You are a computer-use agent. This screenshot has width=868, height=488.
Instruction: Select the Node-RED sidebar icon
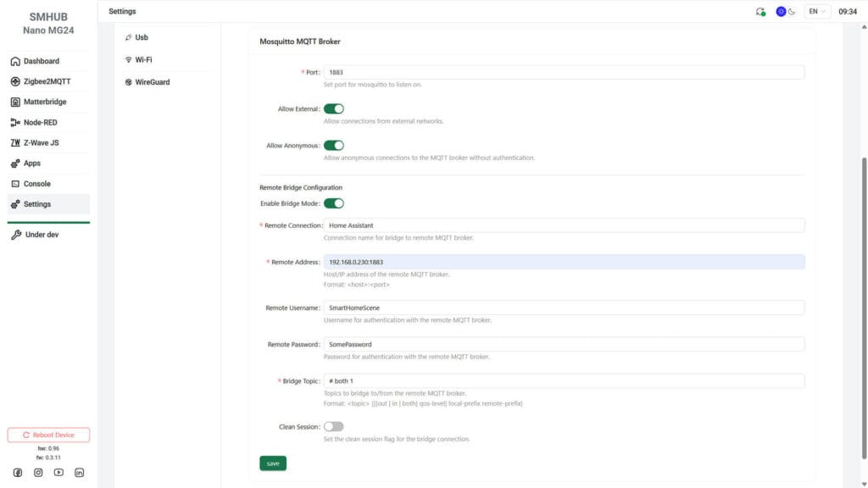click(15, 122)
